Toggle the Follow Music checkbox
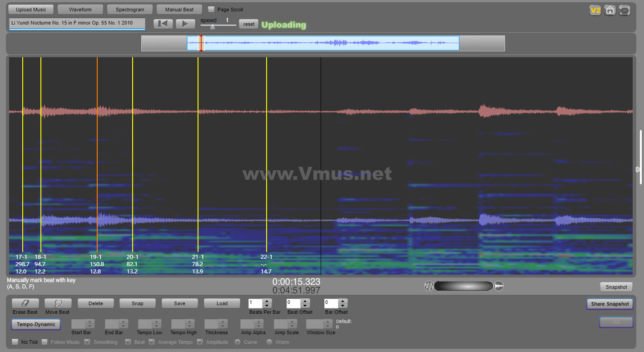The height and width of the screenshot is (352, 644). click(45, 342)
